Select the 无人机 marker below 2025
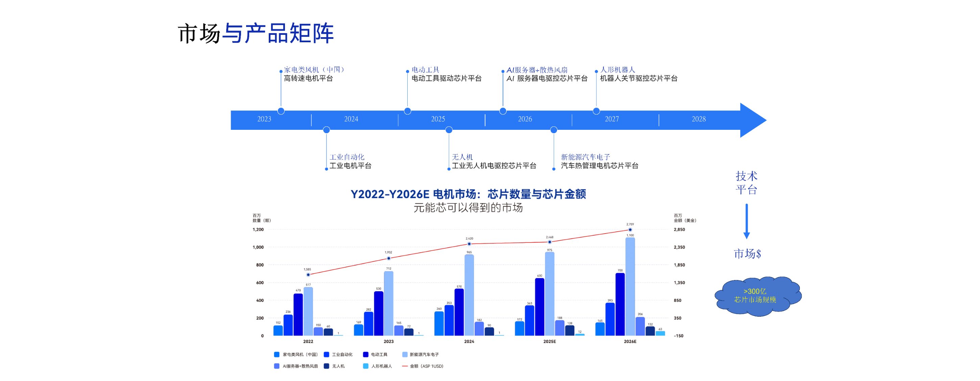Image resolution: width=980 pixels, height=381 pixels. 449,130
